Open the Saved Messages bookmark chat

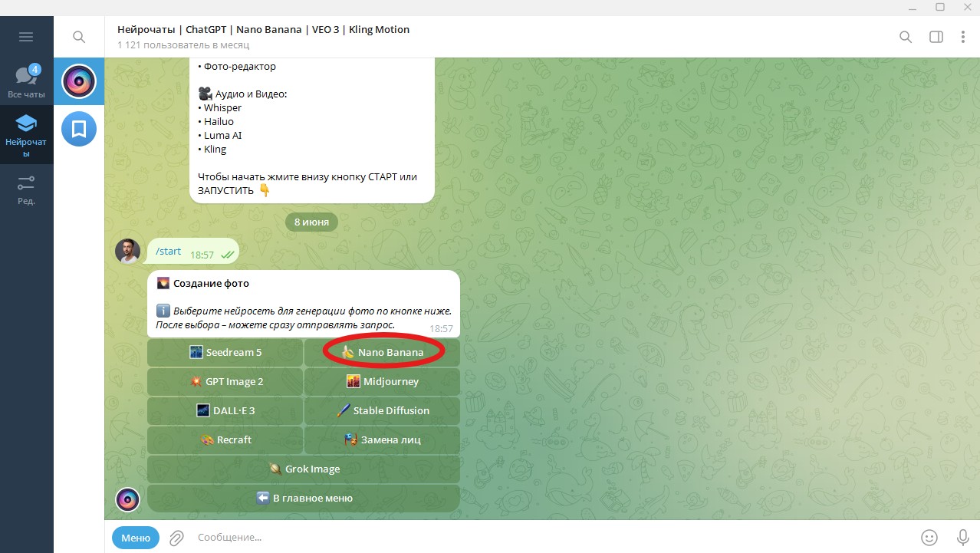coord(78,129)
